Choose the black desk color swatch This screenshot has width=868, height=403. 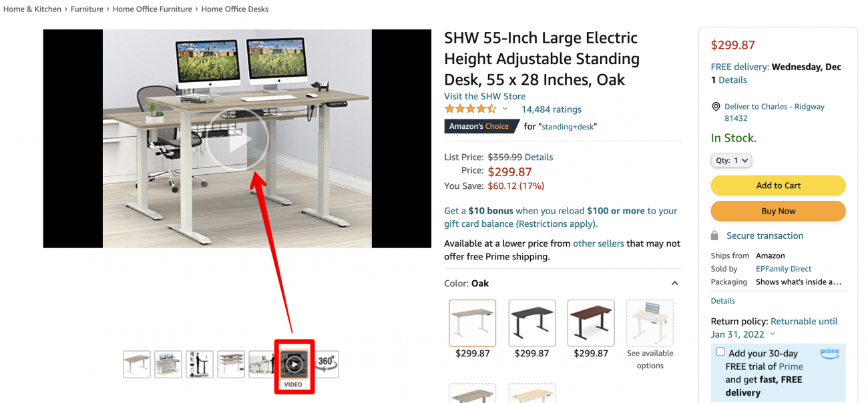point(532,323)
